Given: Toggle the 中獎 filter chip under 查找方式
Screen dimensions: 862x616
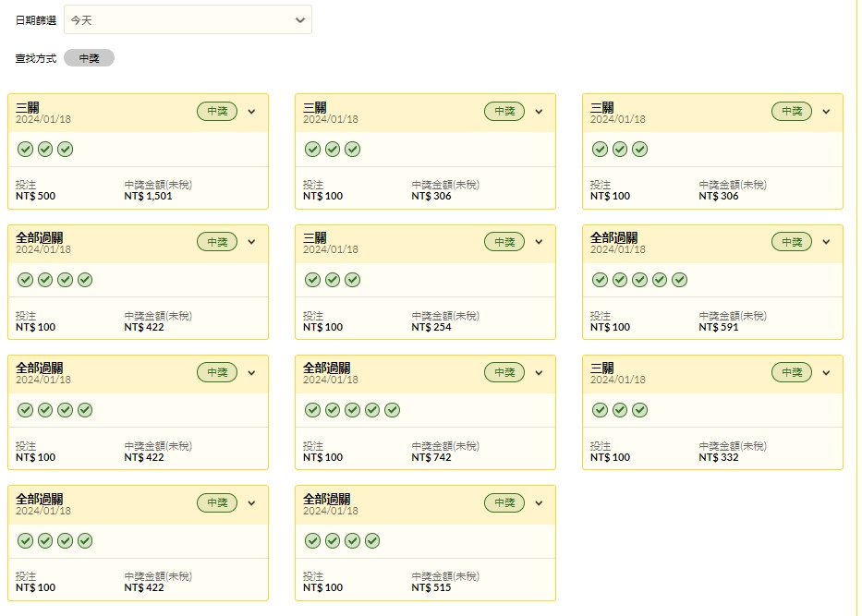Looking at the screenshot, I should (89, 58).
